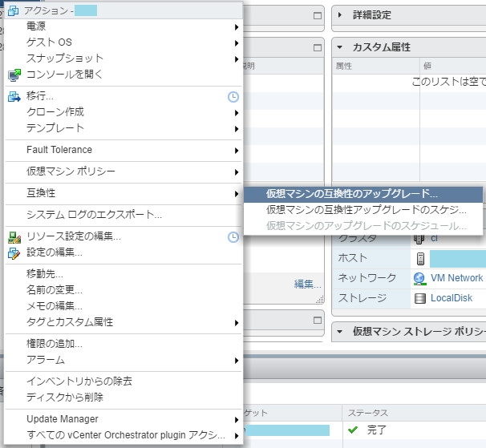Click the green checkmark next to 完了
The image size is (486, 448).
point(353,430)
